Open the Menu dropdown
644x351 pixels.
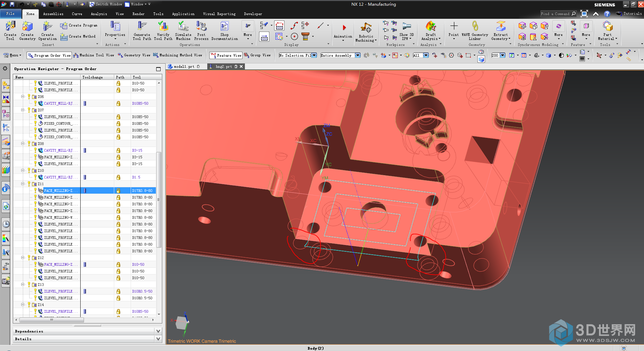tap(12, 55)
